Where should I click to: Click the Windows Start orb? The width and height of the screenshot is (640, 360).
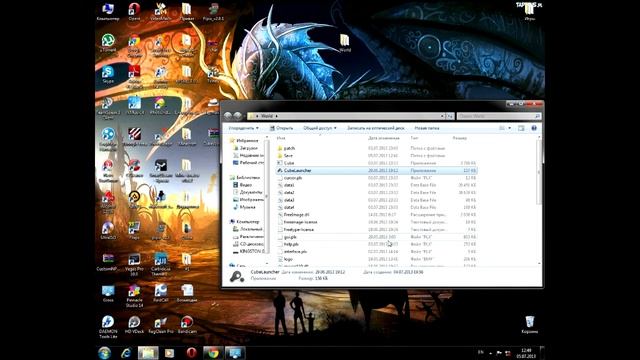104,353
